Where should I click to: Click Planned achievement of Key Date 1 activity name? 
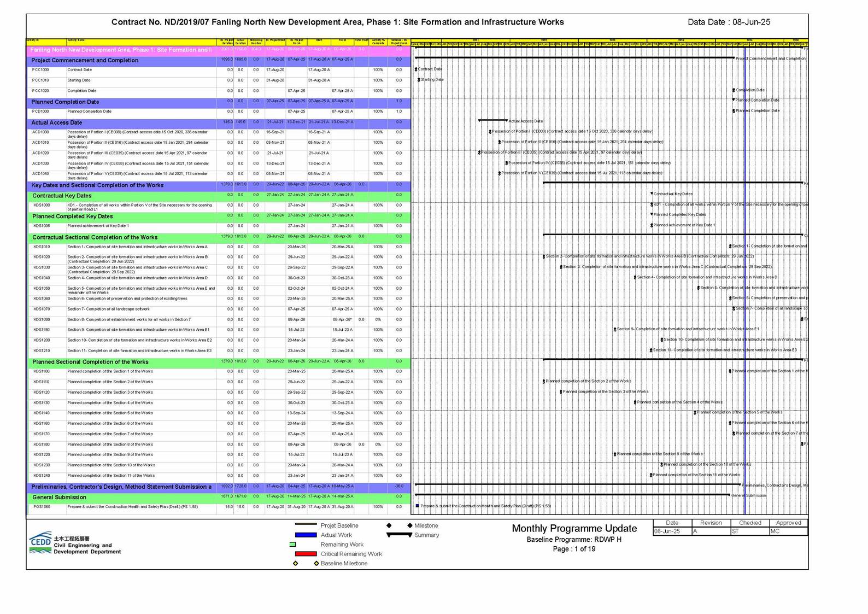(98, 226)
